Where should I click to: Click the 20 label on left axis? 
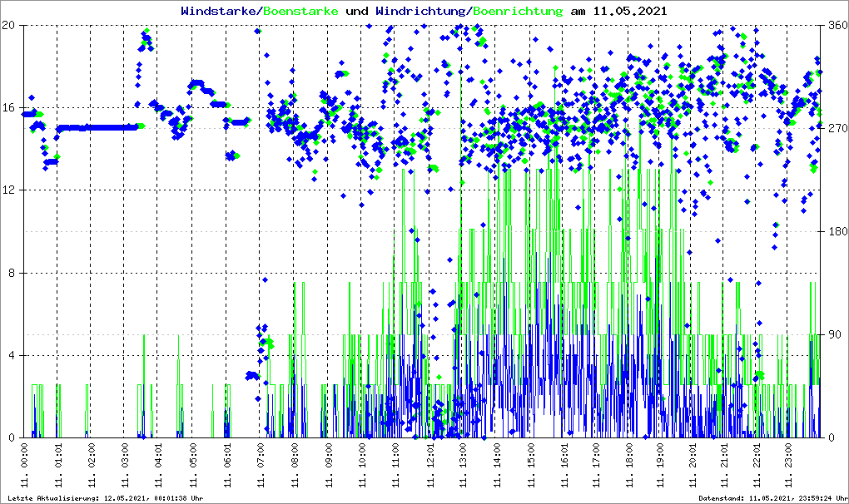click(9, 25)
